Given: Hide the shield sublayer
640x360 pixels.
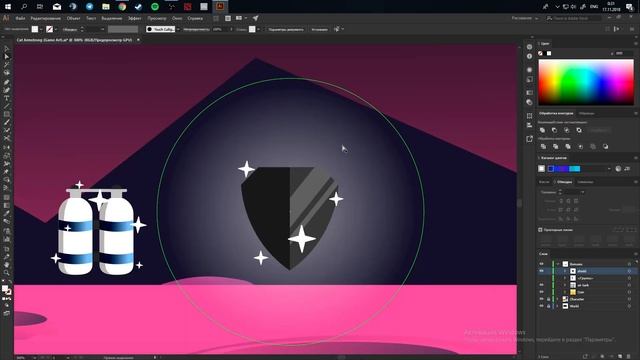Looking at the screenshot, I should pos(542,271).
